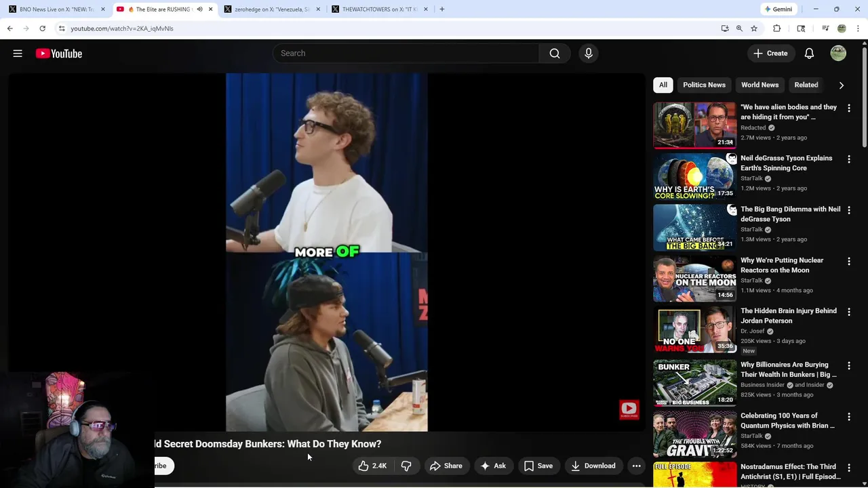
Task: Open 'Why Billionaires Are Burying Their Wealth' title
Action: tap(789, 369)
